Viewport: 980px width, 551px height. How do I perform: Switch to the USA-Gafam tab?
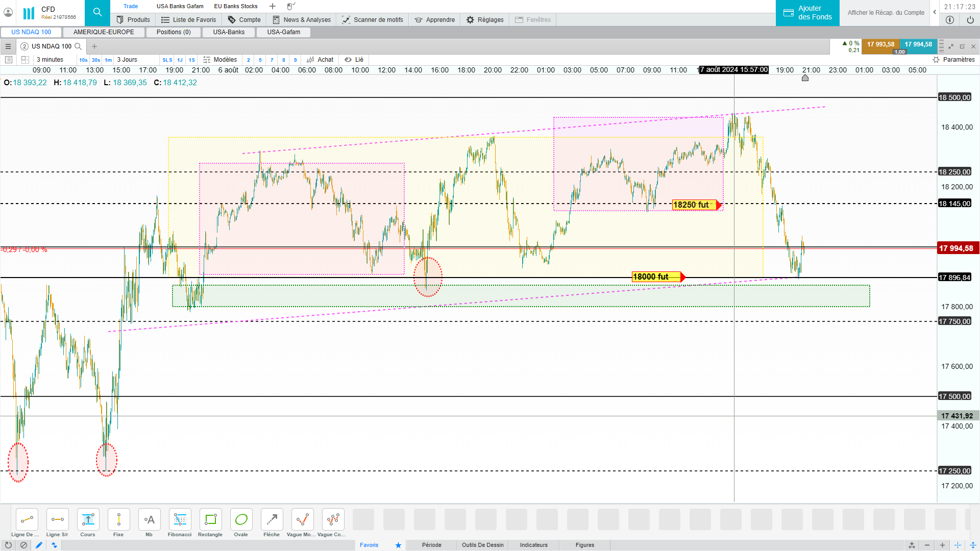tap(284, 32)
